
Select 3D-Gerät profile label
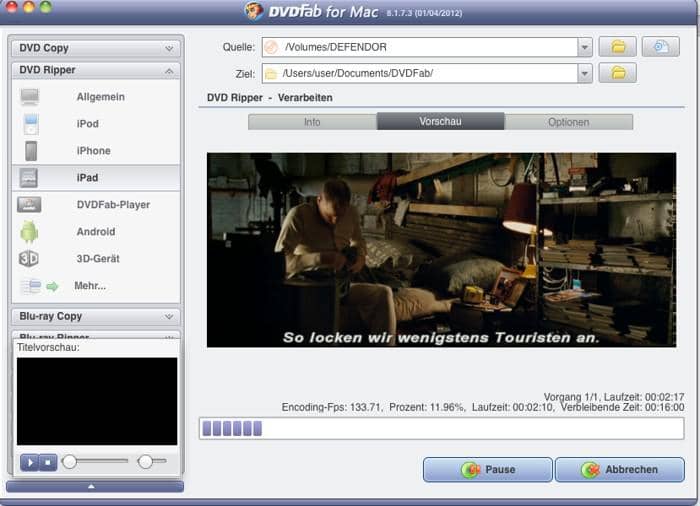point(98,259)
